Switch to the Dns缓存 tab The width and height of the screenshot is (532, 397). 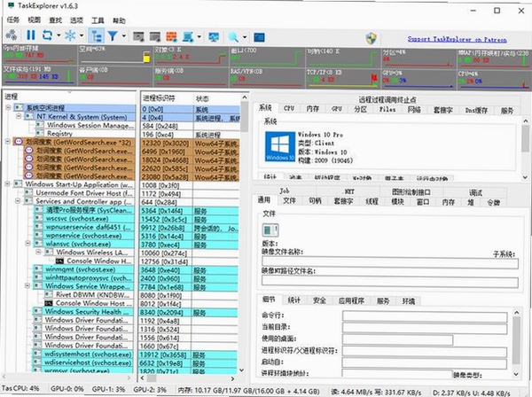(476, 110)
